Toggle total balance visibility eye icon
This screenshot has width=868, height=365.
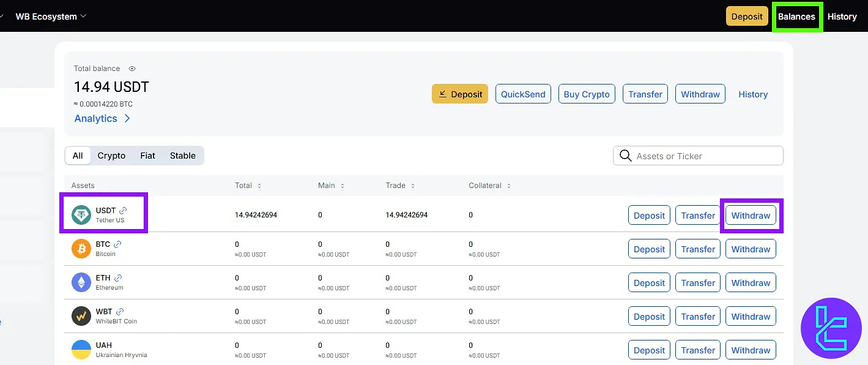[132, 69]
